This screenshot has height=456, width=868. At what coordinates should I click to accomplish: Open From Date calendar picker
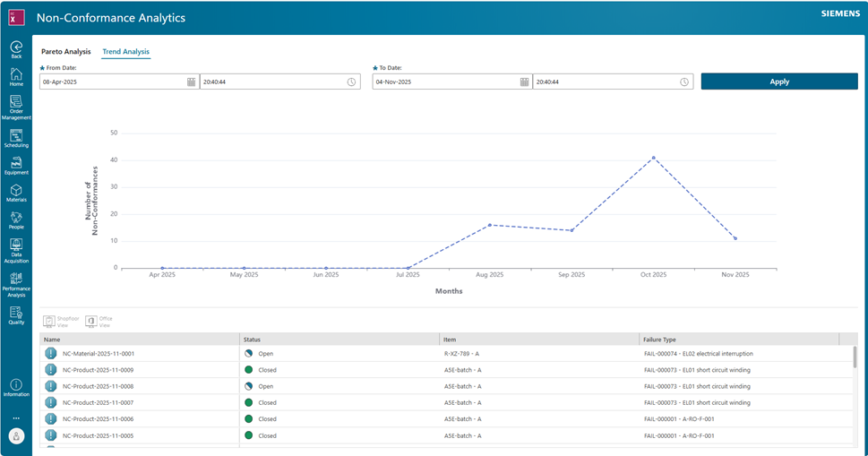point(191,82)
